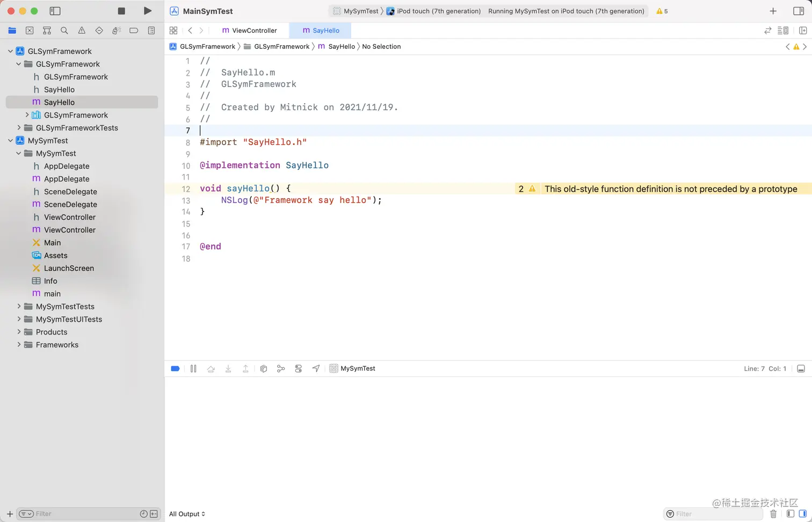Image resolution: width=812 pixels, height=522 pixels.
Task: Click the warnings count indicator in the toolbar
Action: point(662,11)
